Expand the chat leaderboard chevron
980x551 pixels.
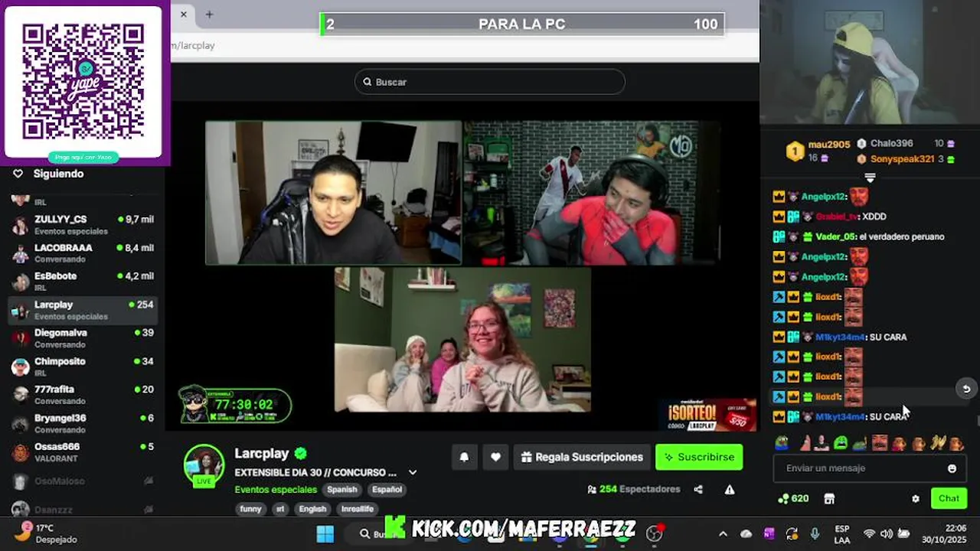[x=870, y=178]
